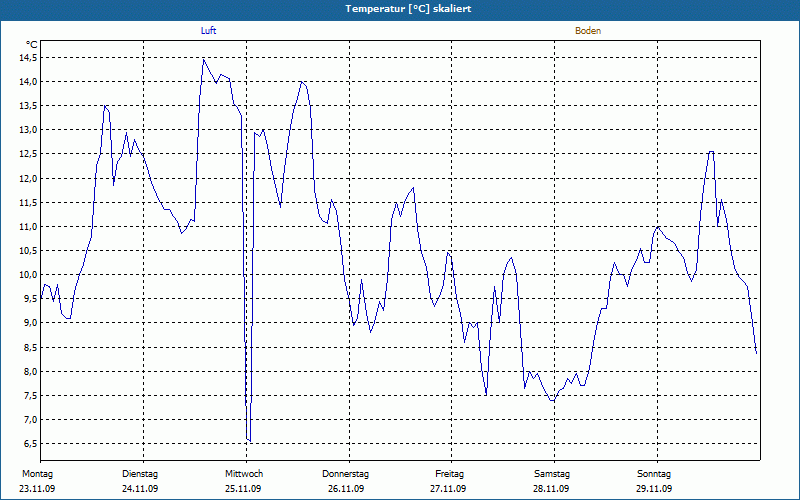800x500 pixels.
Task: Click the 7,0 y-axis value
Action: click(x=30, y=419)
